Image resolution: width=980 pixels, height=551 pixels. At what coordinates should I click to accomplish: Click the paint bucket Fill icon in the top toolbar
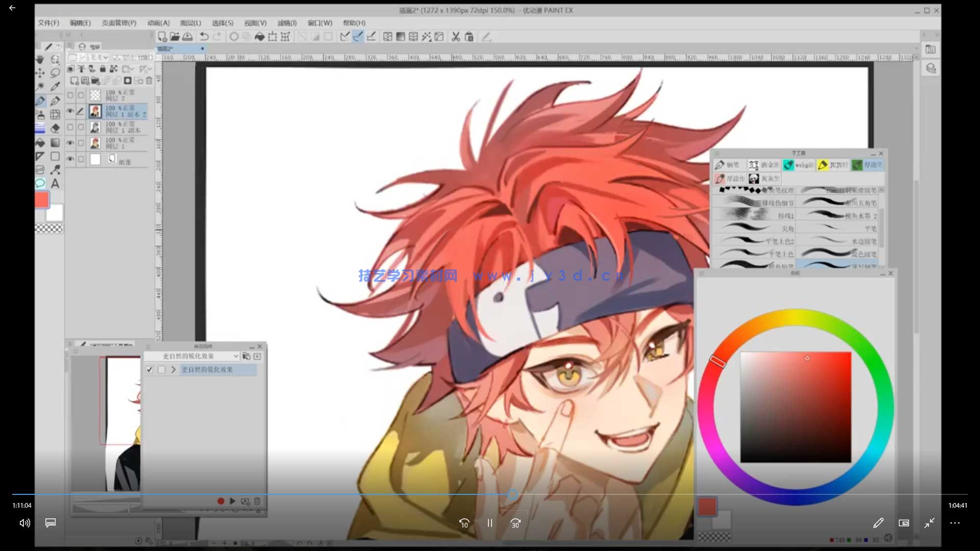tap(259, 37)
